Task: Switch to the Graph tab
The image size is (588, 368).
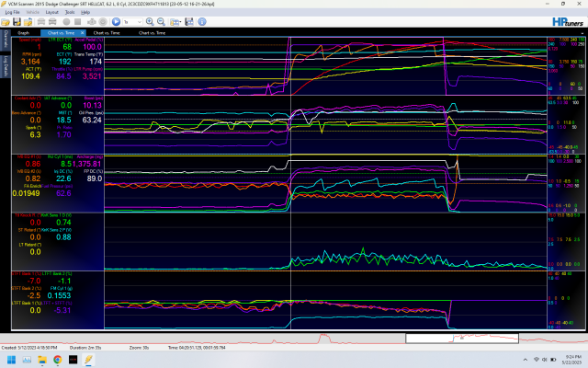Action: click(23, 32)
